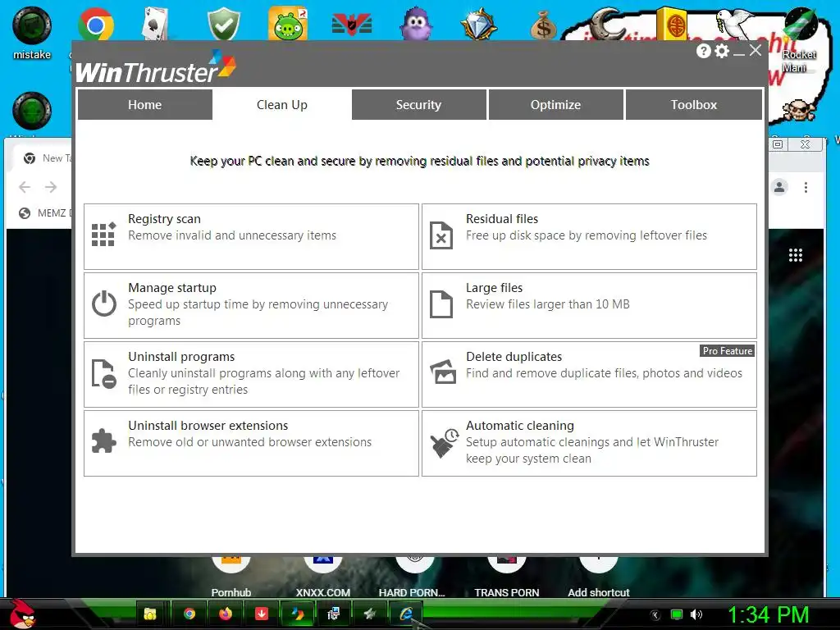Open the Toolbox tab
This screenshot has height=630, width=840.
pyautogui.click(x=694, y=104)
